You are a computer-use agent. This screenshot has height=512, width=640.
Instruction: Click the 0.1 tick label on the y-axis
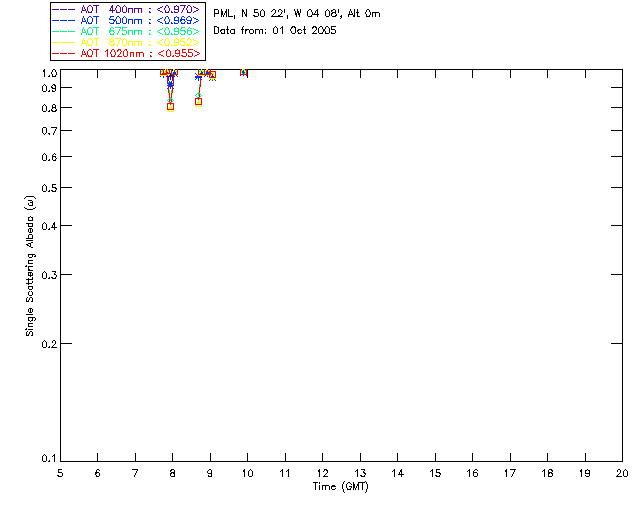click(x=49, y=459)
